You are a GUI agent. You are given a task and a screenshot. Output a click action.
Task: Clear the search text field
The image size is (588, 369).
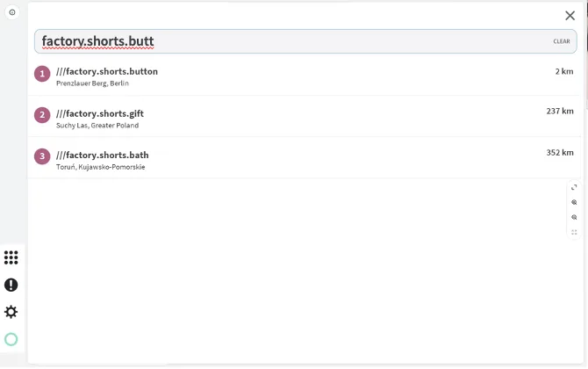(562, 41)
